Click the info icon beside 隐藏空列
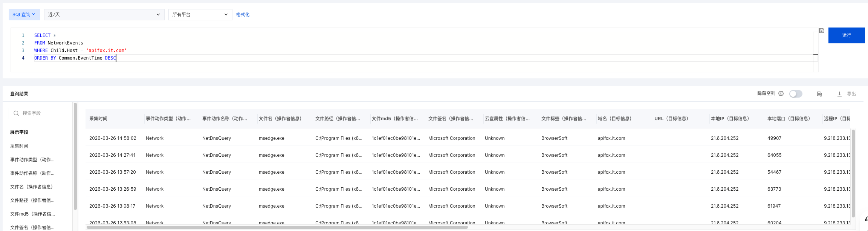This screenshot has width=868, height=231. [x=781, y=93]
